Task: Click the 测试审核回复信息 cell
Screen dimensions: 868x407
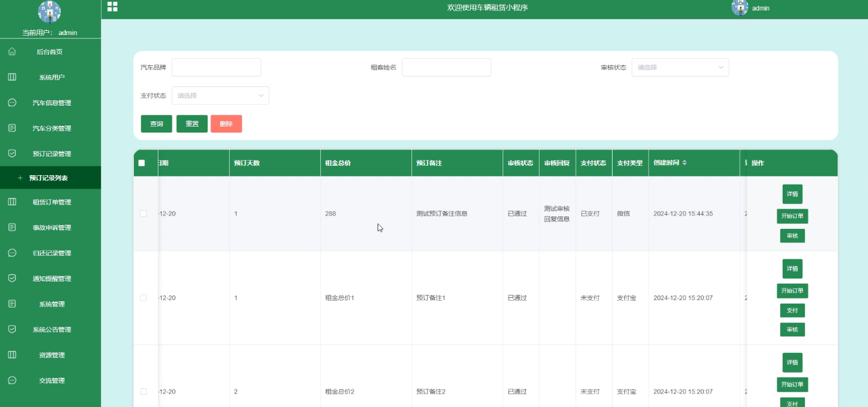Action: coord(557,214)
